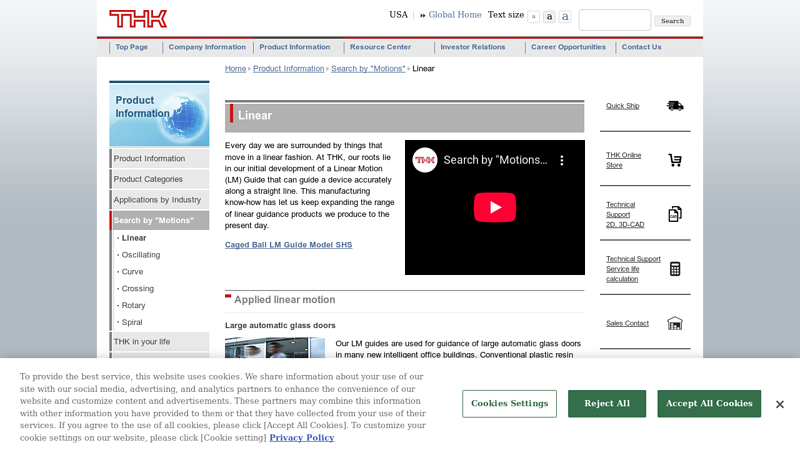Click the service life calculator icon
Image resolution: width=800 pixels, height=450 pixels.
pyautogui.click(x=675, y=268)
